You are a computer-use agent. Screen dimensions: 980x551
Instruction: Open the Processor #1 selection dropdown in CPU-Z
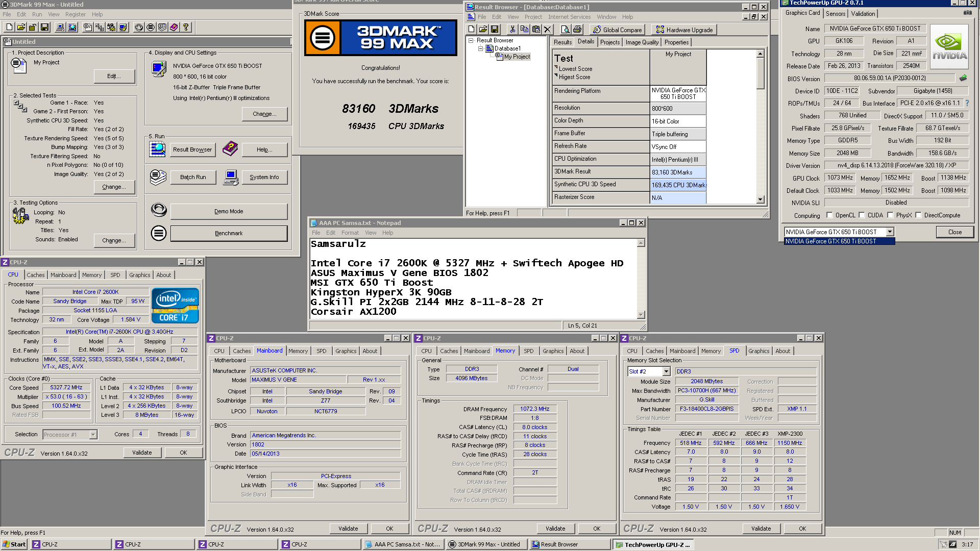pyautogui.click(x=93, y=435)
